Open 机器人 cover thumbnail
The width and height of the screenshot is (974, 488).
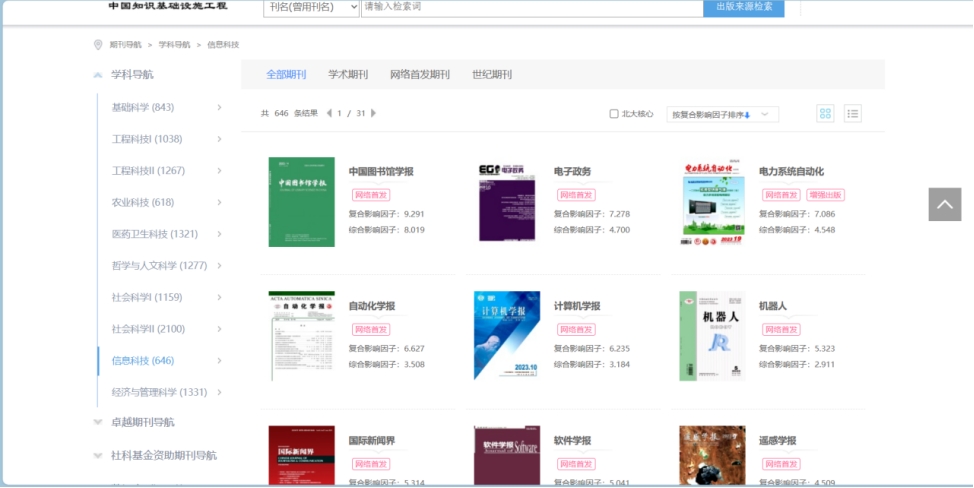click(712, 336)
